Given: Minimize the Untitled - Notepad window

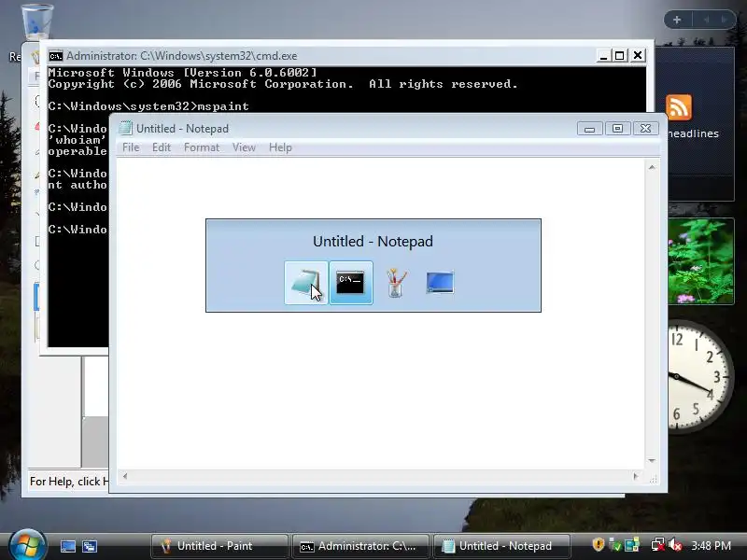Looking at the screenshot, I should click(590, 129).
